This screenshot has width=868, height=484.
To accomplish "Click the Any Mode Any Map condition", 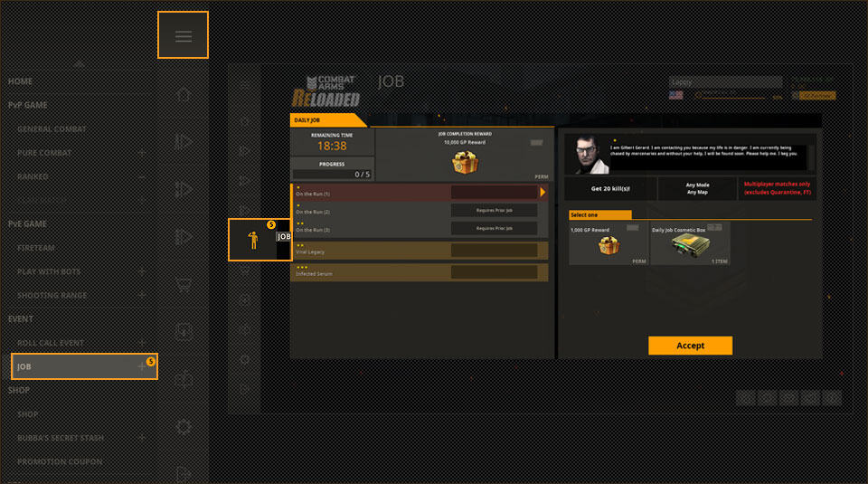I will coord(697,189).
